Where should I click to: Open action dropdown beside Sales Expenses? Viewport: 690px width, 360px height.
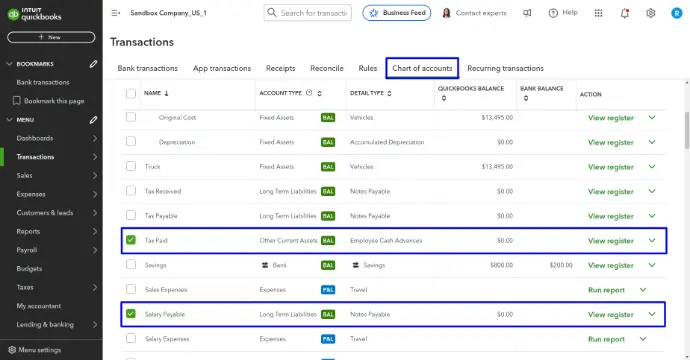pyautogui.click(x=643, y=290)
